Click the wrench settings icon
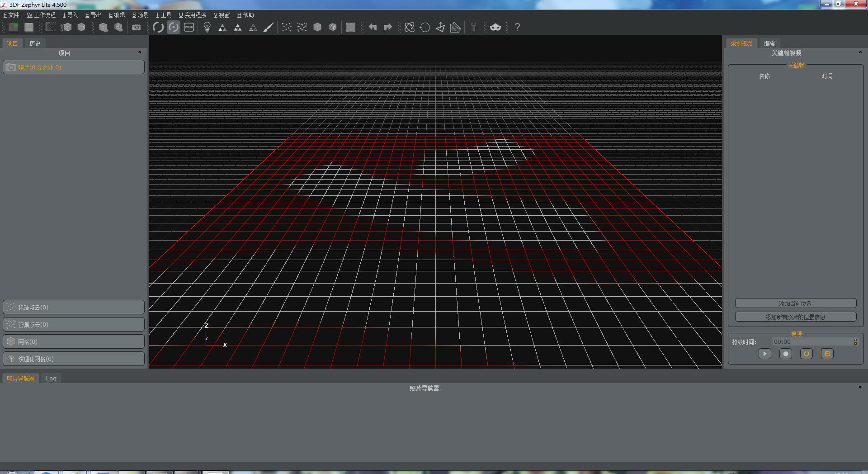Image resolution: width=868 pixels, height=474 pixels. [473, 27]
